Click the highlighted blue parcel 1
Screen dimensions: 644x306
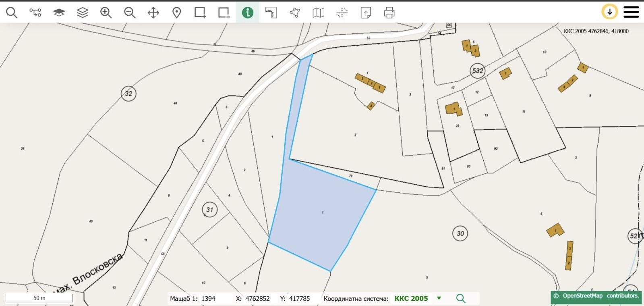point(322,214)
